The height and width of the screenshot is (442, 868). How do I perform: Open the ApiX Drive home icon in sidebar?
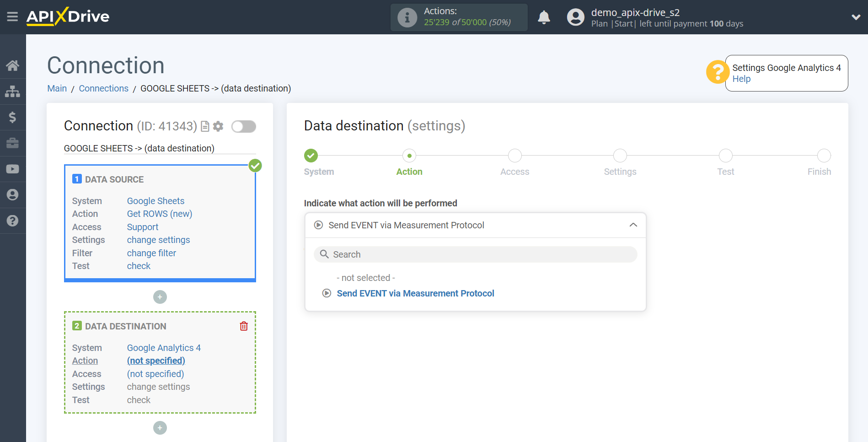12,65
